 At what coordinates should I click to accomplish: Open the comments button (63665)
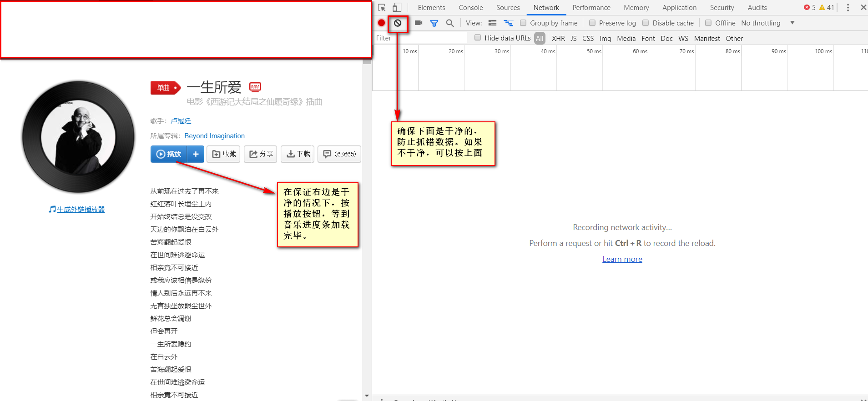[339, 154]
